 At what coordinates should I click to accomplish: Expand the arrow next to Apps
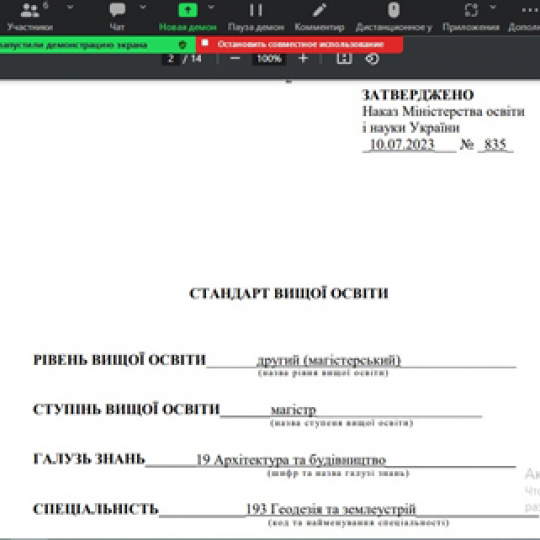pyautogui.click(x=493, y=7)
